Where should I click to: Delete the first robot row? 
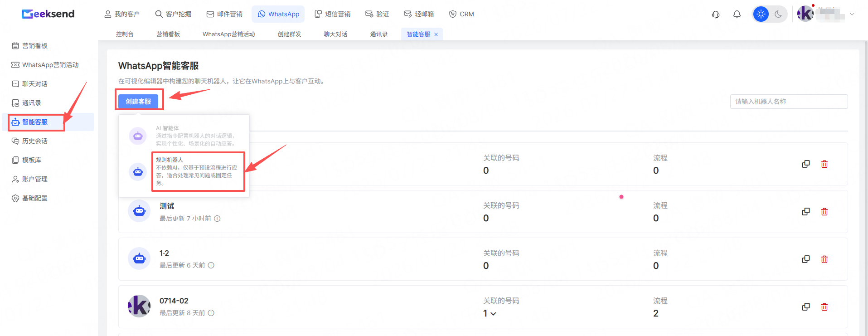(824, 164)
